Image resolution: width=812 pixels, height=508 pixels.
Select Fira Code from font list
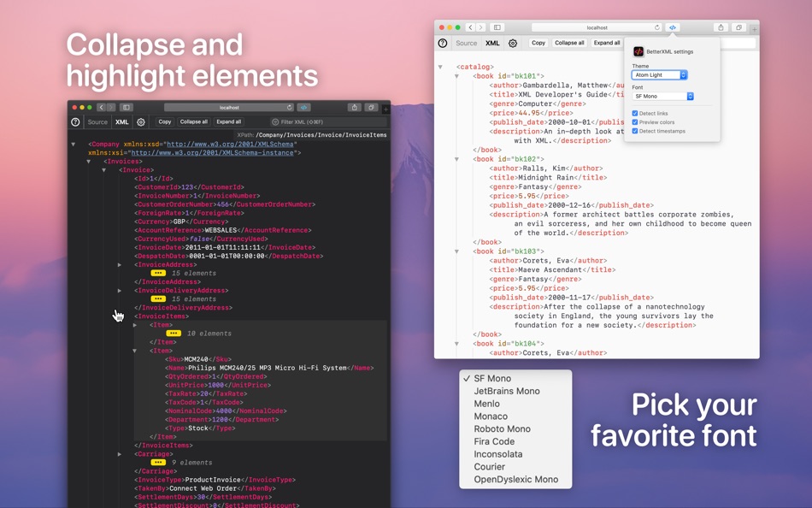(494, 441)
